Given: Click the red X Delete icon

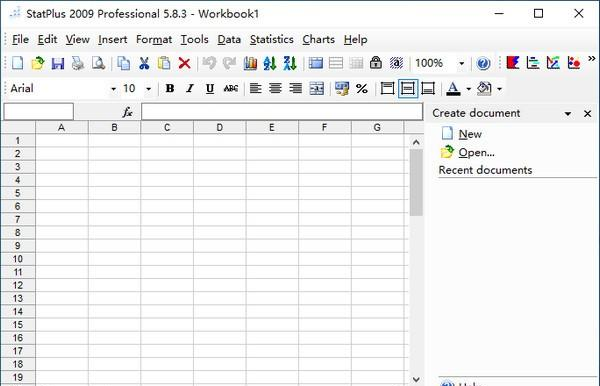Looking at the screenshot, I should pyautogui.click(x=184, y=63).
